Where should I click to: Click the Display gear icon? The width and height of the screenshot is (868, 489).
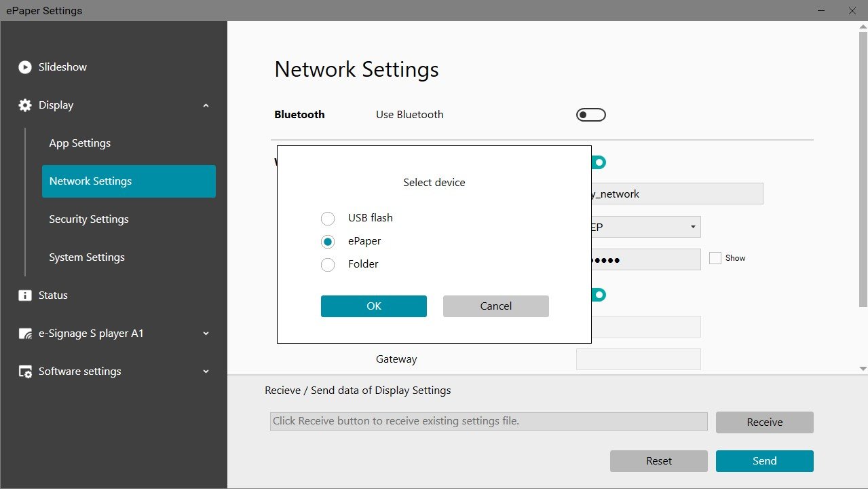[x=24, y=105]
